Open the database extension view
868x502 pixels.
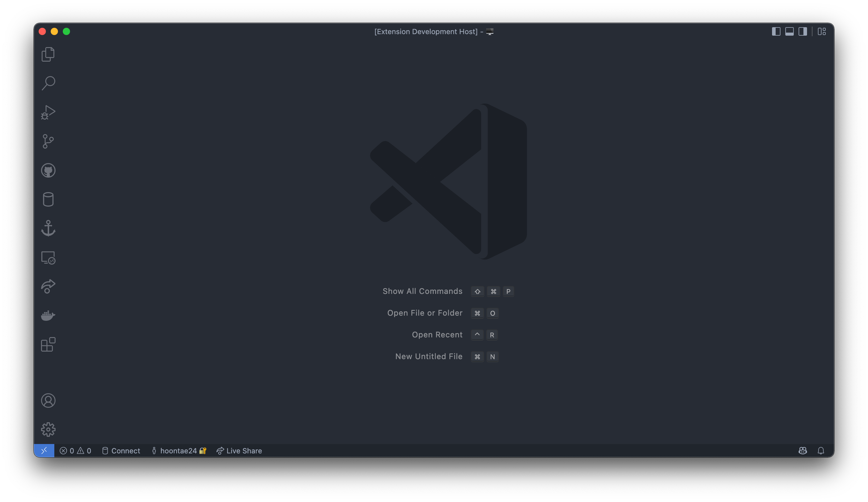point(48,199)
